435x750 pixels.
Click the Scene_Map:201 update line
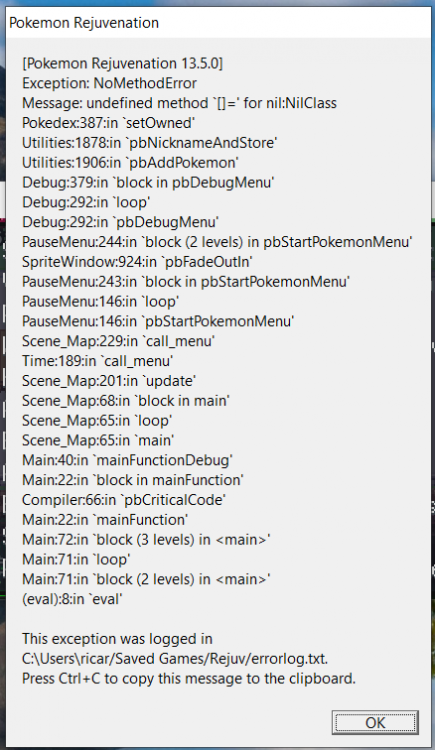coord(109,381)
